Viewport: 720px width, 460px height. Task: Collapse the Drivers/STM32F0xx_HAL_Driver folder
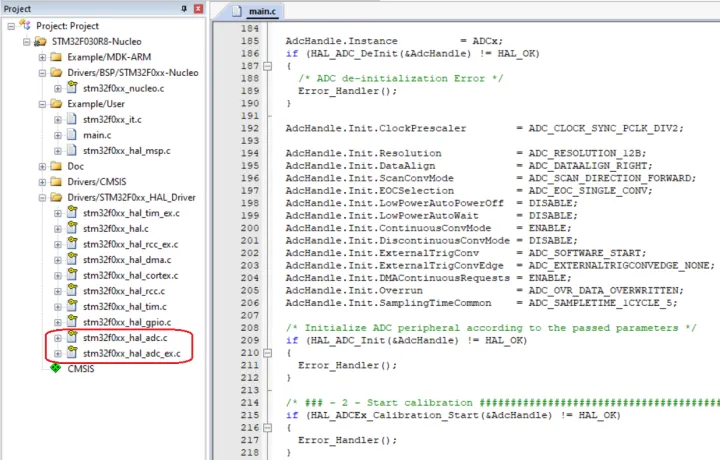42,198
